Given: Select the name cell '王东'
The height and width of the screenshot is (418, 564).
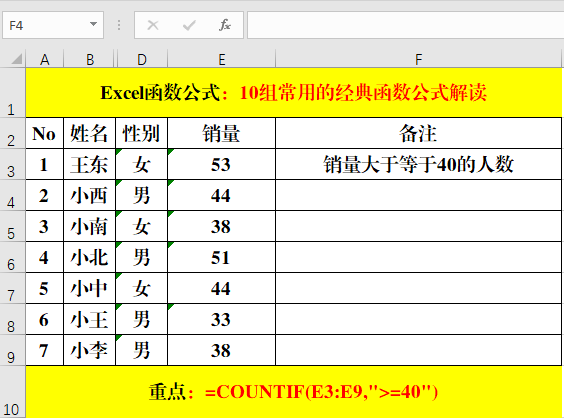Looking at the screenshot, I should click(90, 164).
